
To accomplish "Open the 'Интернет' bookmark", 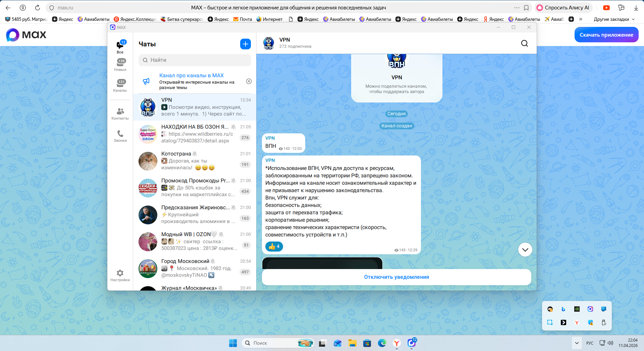I will tap(269, 19).
